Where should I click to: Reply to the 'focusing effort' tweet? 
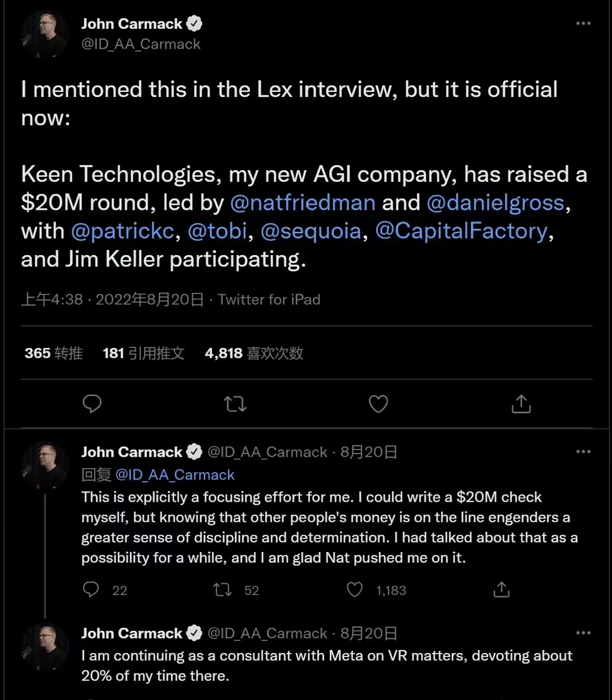(x=91, y=590)
